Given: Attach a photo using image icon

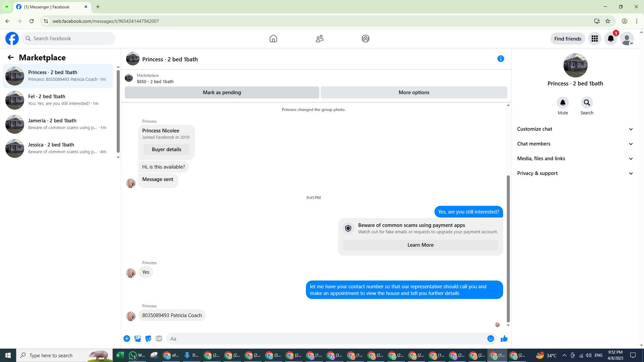Looking at the screenshot, I should pyautogui.click(x=138, y=339).
